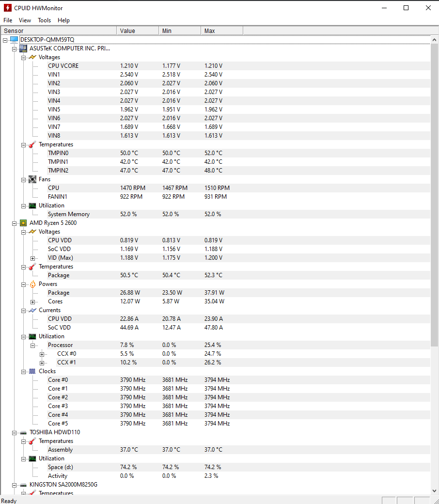
Task: Click the scrollbar down arrow
Action: point(435,490)
